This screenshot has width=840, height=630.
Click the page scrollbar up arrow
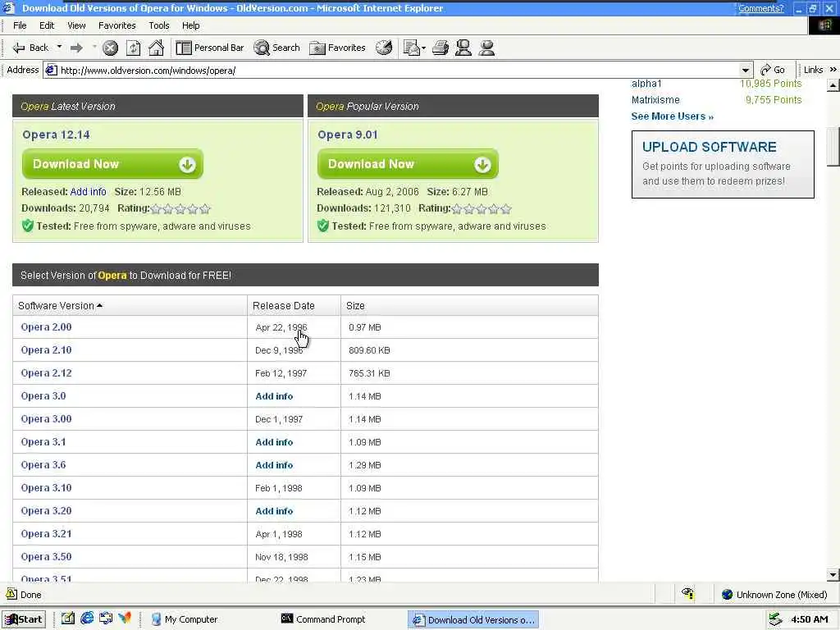click(x=833, y=85)
